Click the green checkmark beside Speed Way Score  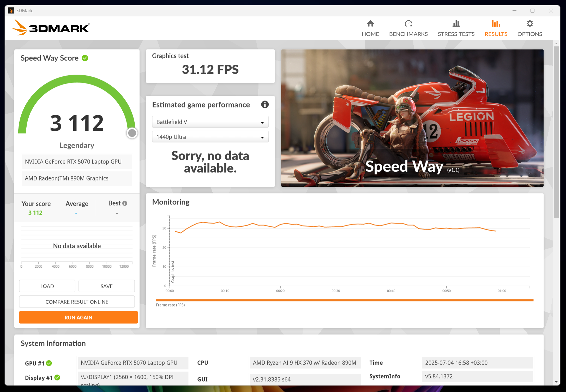coord(85,58)
